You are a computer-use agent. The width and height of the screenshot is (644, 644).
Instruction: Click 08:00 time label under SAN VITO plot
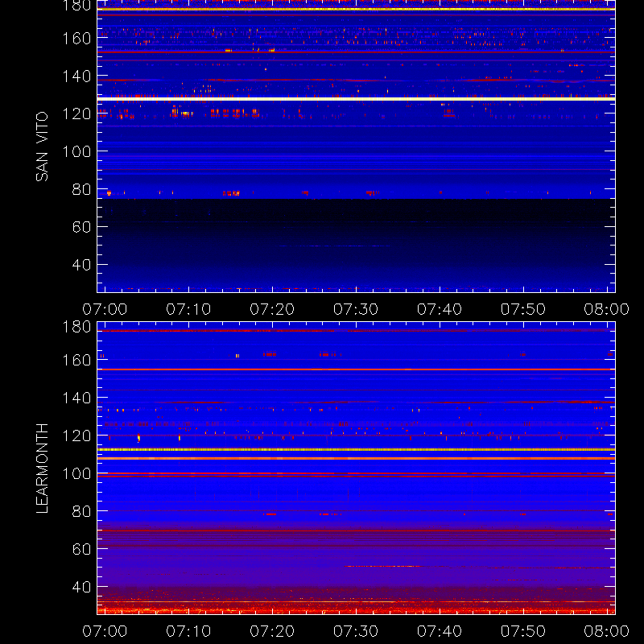(607, 309)
